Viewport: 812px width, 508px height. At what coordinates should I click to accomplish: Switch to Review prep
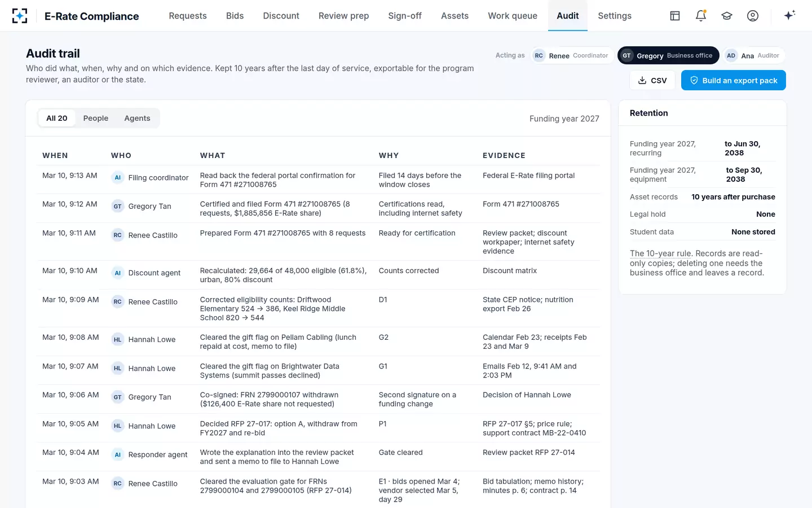343,16
